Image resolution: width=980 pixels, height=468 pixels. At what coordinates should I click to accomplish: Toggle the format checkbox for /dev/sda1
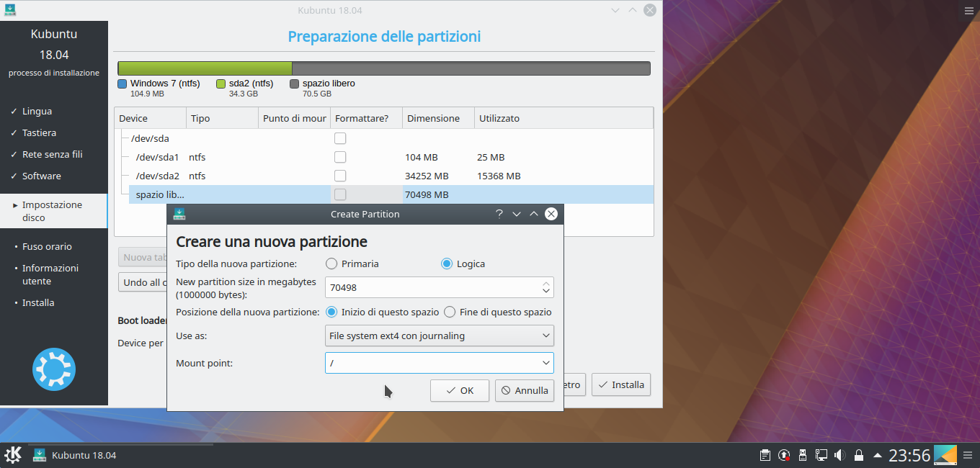click(340, 157)
